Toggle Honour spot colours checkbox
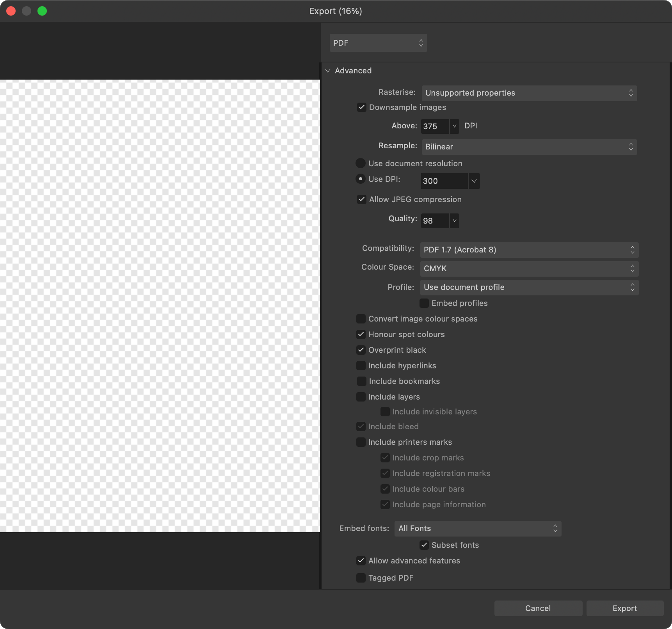 [x=361, y=334]
